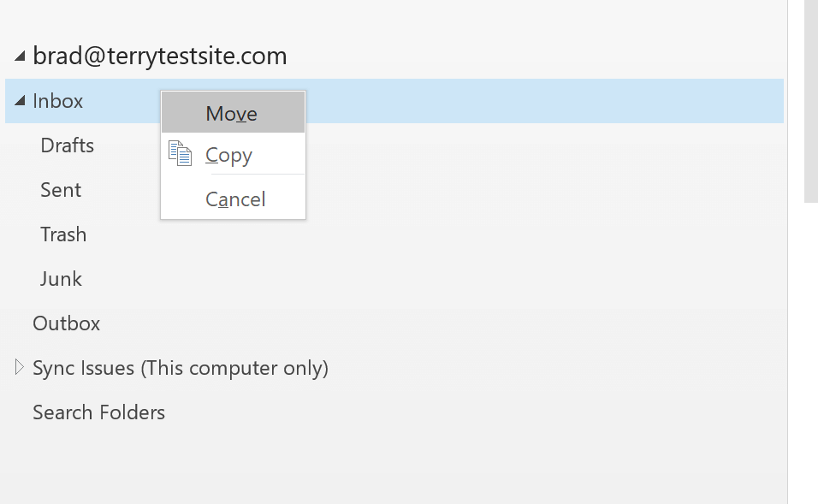Open the Inbox folder
Viewport: 818px width, 504px height.
[57, 101]
